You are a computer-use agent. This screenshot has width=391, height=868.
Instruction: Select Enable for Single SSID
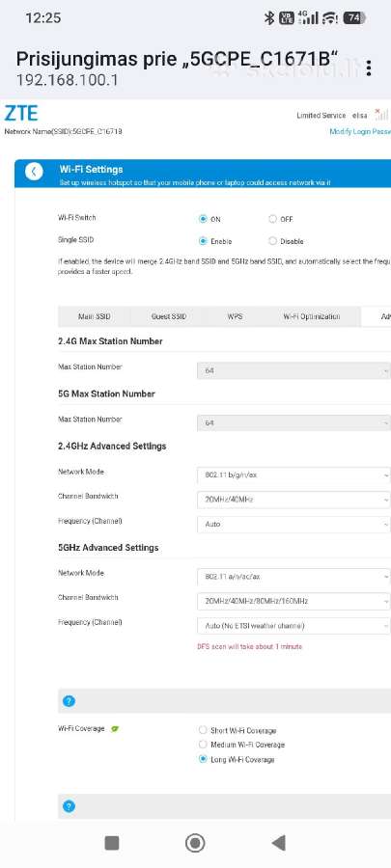coord(203,241)
